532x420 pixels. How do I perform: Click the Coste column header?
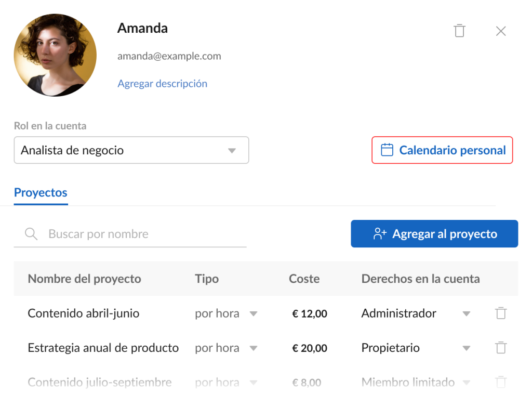304,279
